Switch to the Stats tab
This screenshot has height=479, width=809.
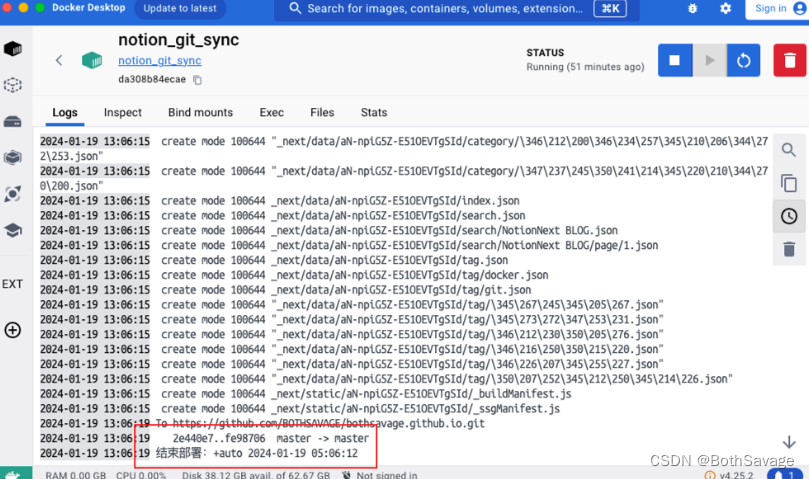pos(374,113)
